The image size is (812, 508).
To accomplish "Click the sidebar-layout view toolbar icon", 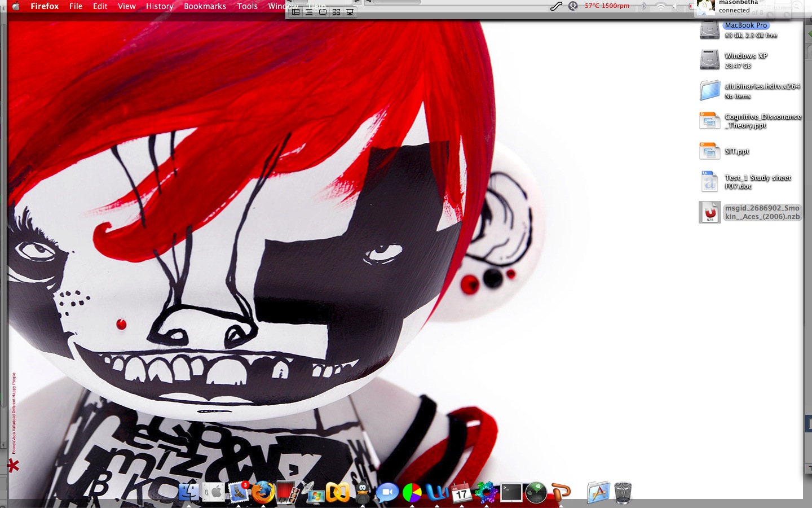I will tap(295, 11).
